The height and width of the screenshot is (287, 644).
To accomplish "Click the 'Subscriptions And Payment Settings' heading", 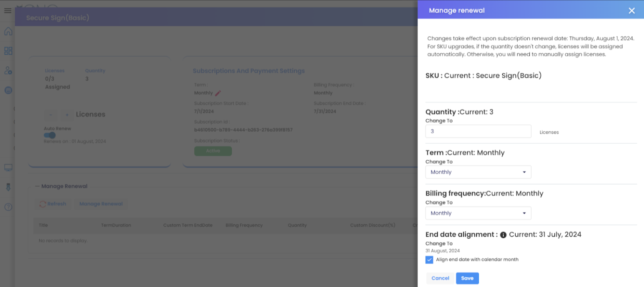I will tap(249, 71).
